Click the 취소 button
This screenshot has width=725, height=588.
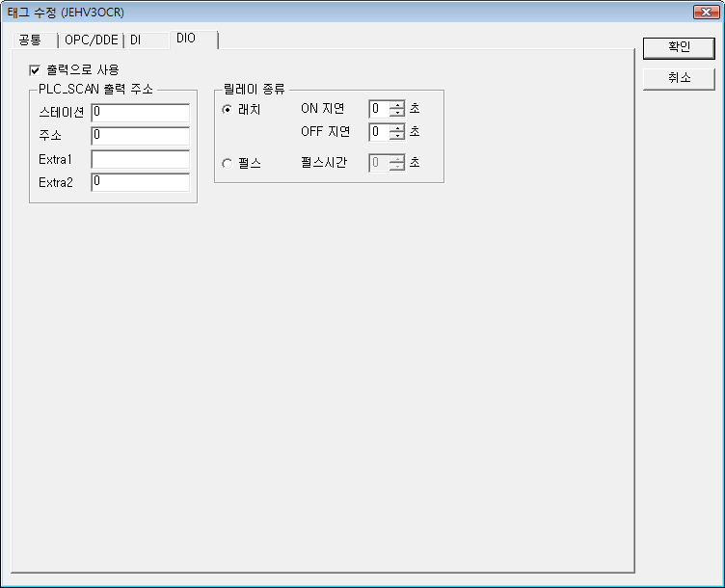(x=679, y=79)
